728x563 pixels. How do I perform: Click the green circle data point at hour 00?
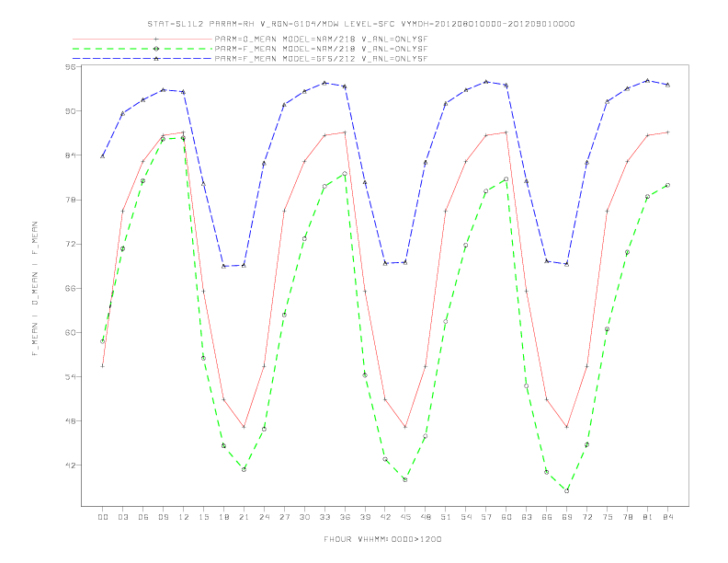tap(103, 341)
